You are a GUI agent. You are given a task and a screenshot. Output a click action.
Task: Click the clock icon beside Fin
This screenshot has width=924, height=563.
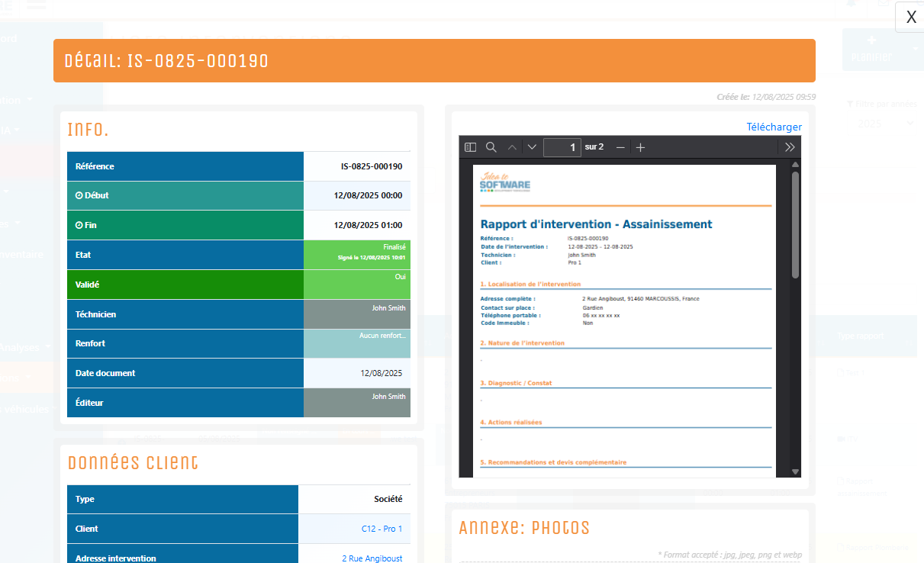coord(79,226)
